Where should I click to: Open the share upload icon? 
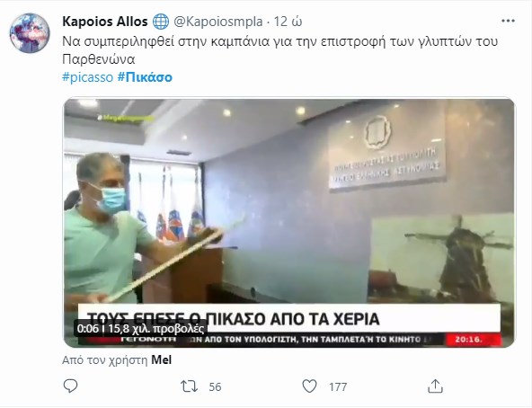point(435,386)
